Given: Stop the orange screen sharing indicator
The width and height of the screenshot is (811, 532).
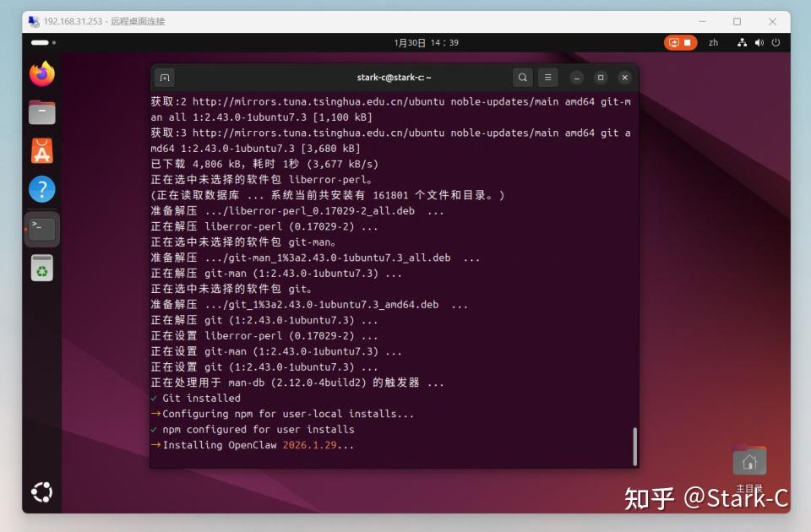Looking at the screenshot, I should (680, 42).
